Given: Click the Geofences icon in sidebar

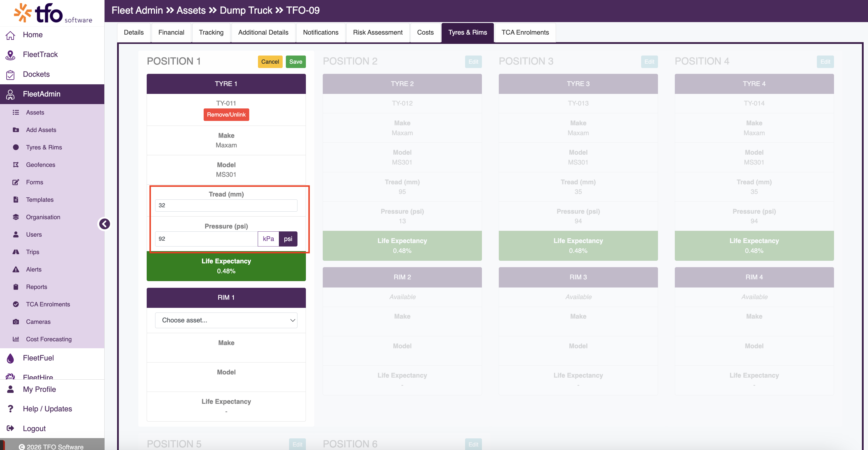Looking at the screenshot, I should pyautogui.click(x=16, y=165).
